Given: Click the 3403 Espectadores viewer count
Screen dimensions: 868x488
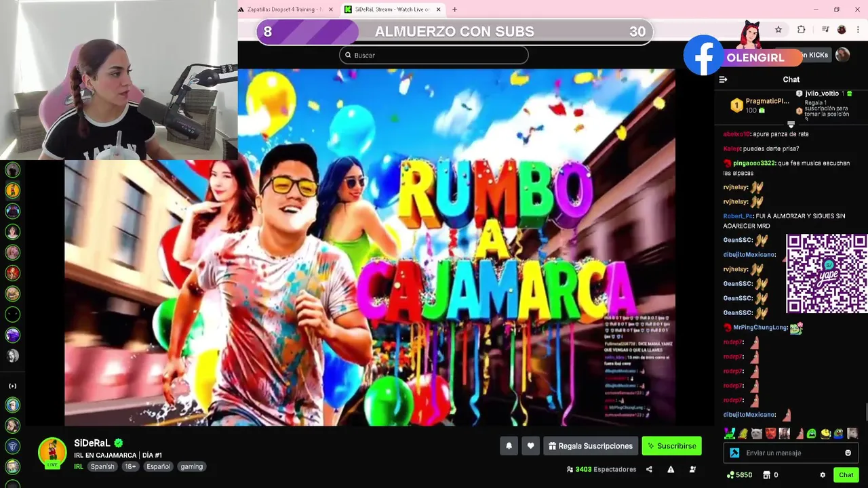Looking at the screenshot, I should coord(601,469).
